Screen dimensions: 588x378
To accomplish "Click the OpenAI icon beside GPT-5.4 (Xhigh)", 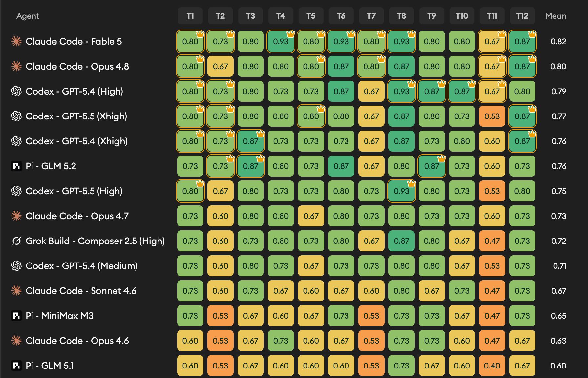I will click(16, 141).
